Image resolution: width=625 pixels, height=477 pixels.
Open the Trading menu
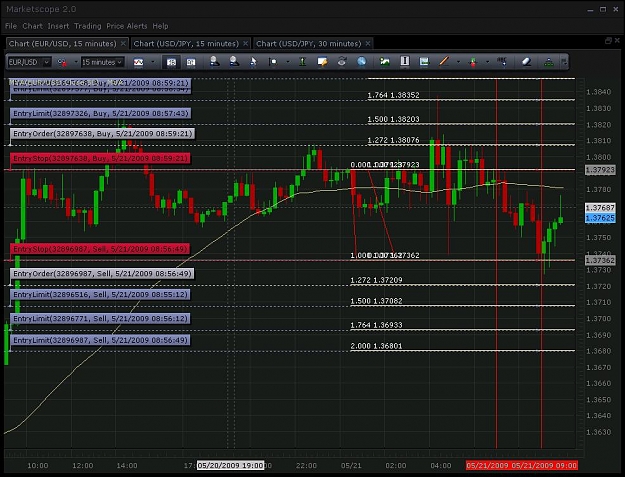[x=88, y=26]
